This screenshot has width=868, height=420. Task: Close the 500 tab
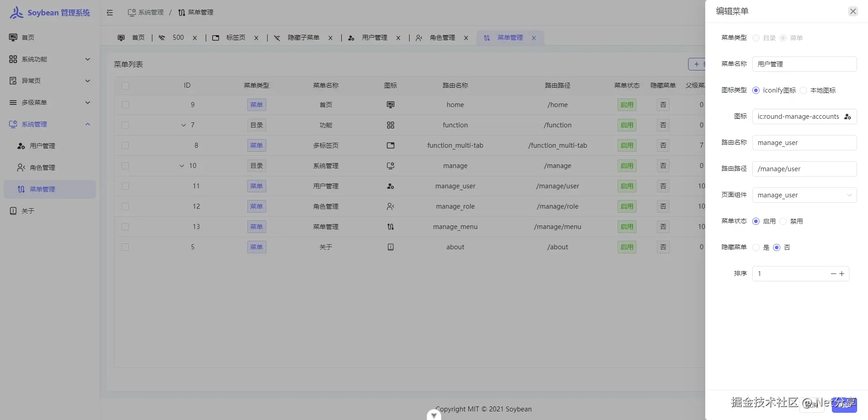point(195,38)
